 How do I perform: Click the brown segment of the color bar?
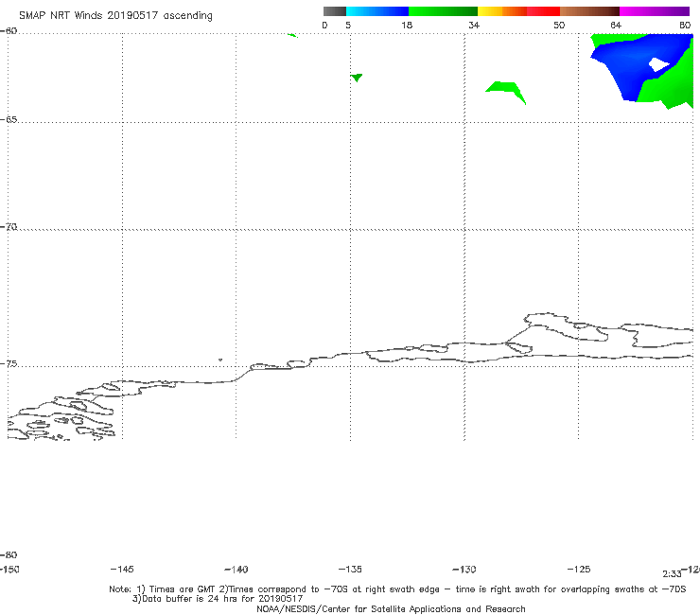(589, 11)
